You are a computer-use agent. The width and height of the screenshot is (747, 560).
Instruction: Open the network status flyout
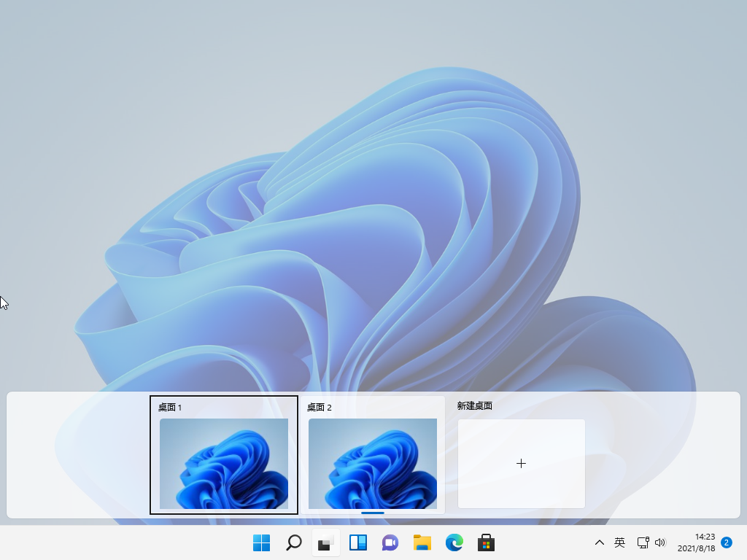pos(643,542)
